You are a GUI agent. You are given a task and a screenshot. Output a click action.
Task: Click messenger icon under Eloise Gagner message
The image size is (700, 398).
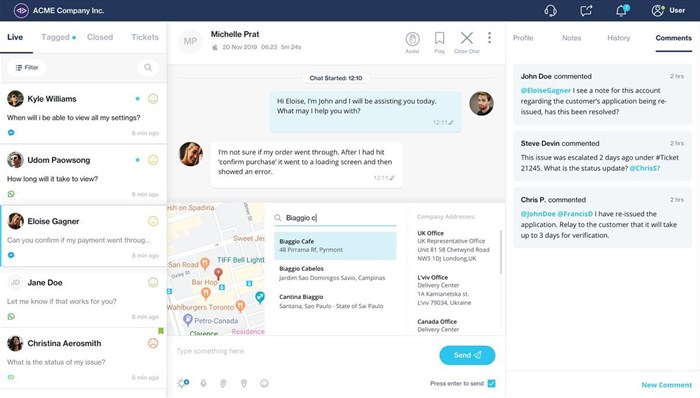[11, 255]
